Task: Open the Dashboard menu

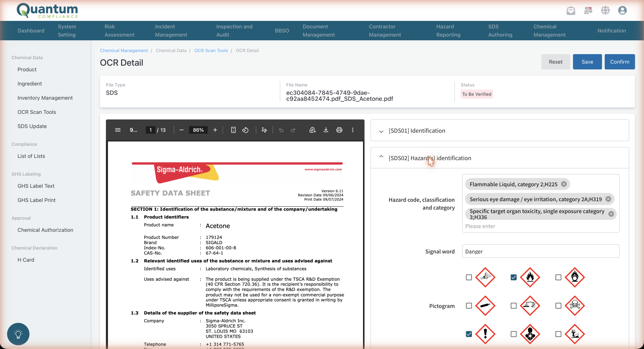Action: [31, 30]
